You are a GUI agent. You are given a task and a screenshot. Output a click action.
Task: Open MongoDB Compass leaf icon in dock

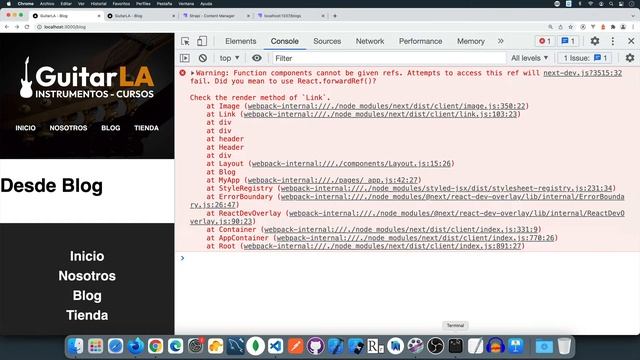click(256, 346)
